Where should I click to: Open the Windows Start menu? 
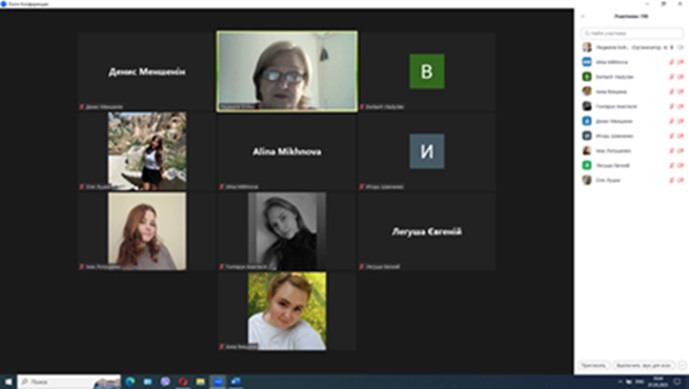click(8, 382)
